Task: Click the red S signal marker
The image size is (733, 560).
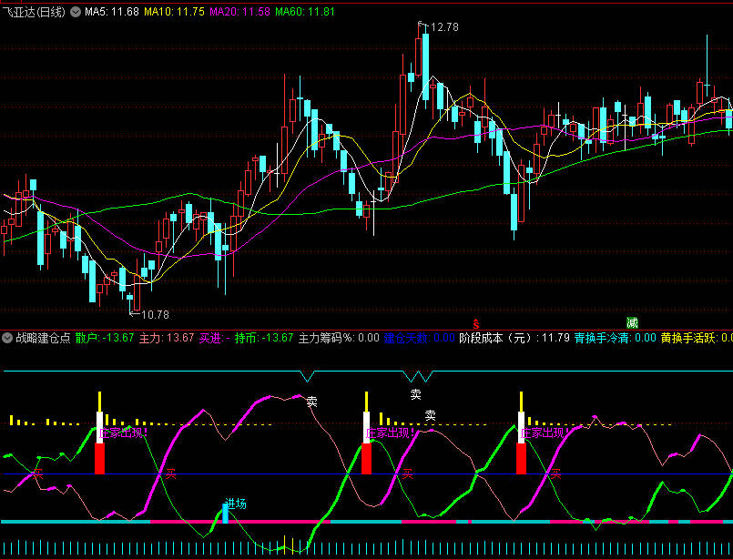Action: pos(476,323)
